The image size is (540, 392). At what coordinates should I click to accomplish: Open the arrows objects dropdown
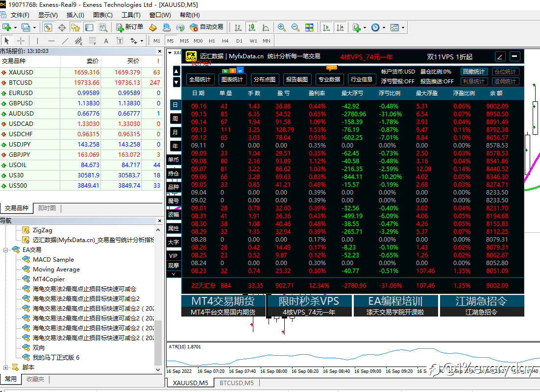click(142, 41)
